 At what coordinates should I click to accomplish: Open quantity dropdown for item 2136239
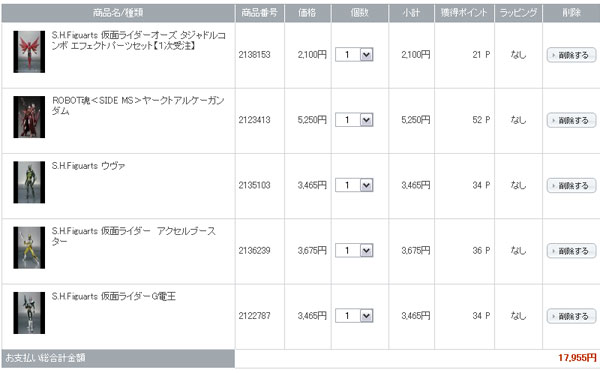354,251
